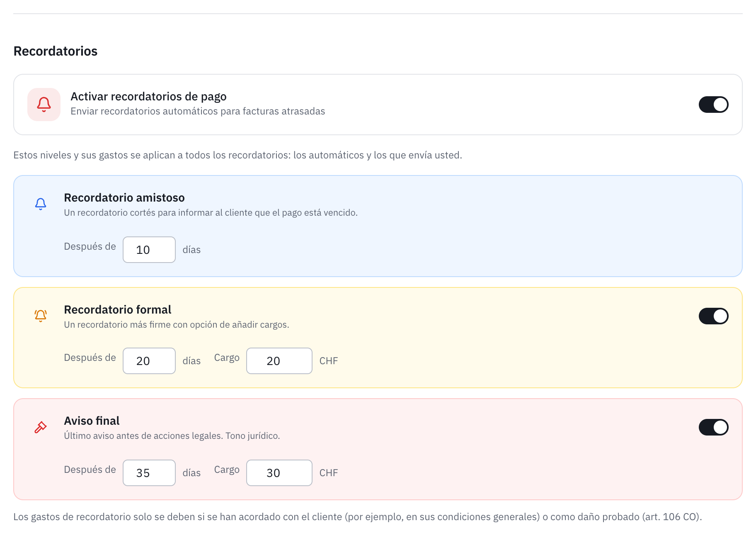
Task: Click the Recordatorio formal Cargo amount field
Action: pyautogui.click(x=279, y=361)
